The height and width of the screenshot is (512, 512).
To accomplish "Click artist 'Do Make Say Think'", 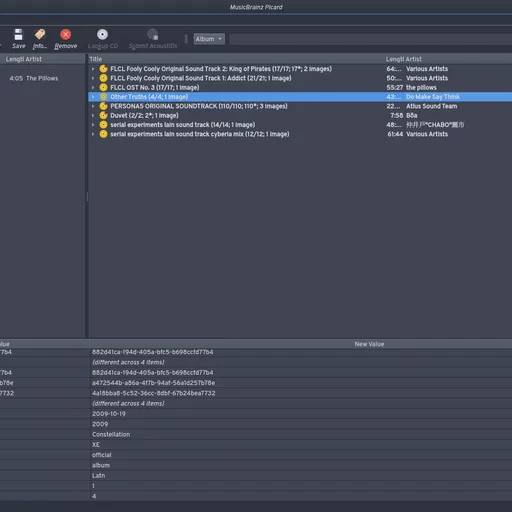I will [x=433, y=97].
